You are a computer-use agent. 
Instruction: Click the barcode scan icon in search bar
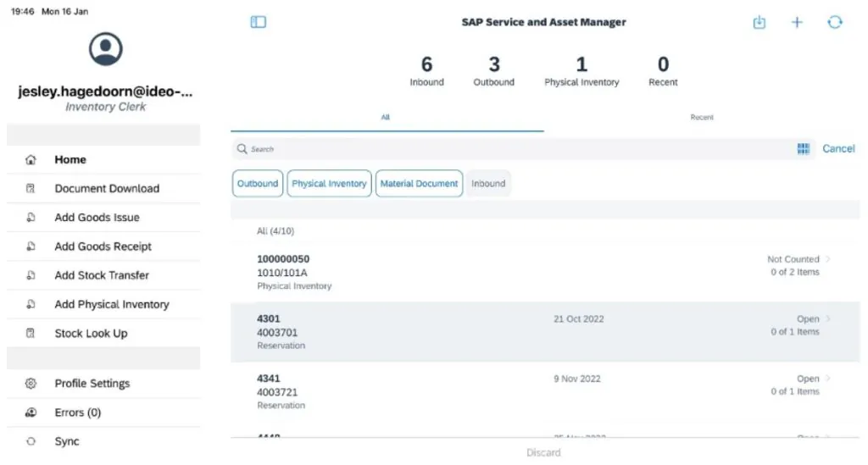click(x=804, y=148)
